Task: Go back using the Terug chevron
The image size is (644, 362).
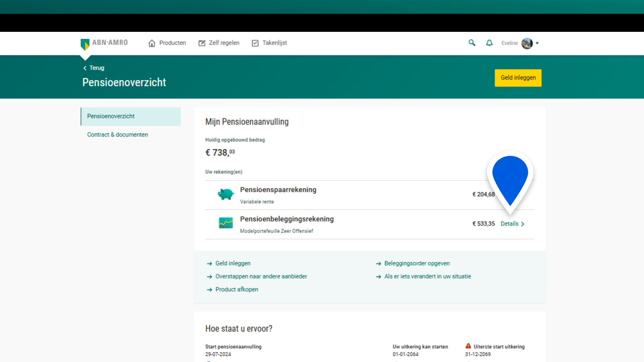Action: tap(85, 68)
